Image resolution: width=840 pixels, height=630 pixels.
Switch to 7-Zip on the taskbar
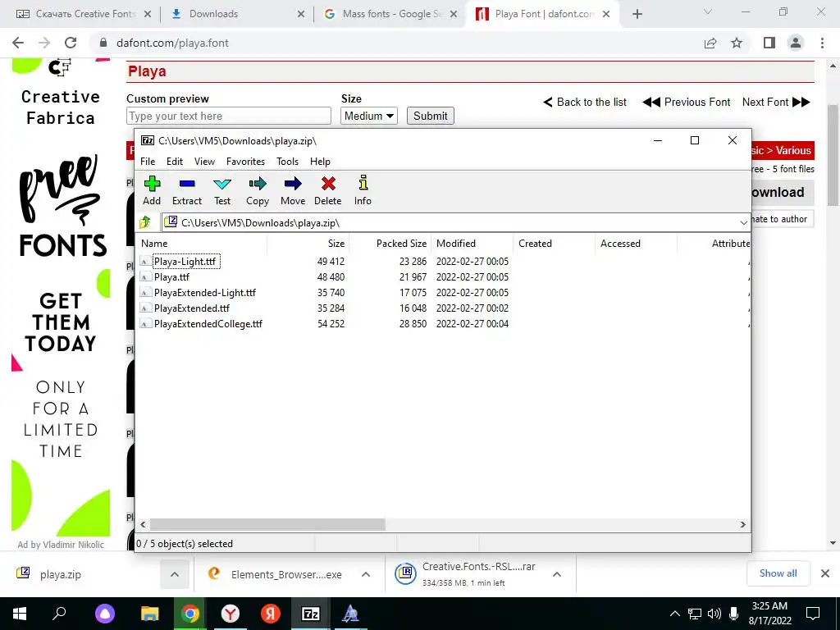[311, 614]
